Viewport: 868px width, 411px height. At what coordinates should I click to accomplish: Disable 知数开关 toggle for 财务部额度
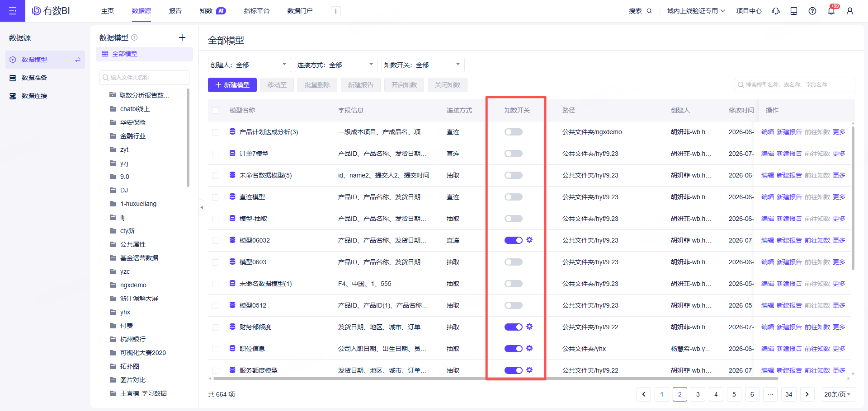(514, 327)
